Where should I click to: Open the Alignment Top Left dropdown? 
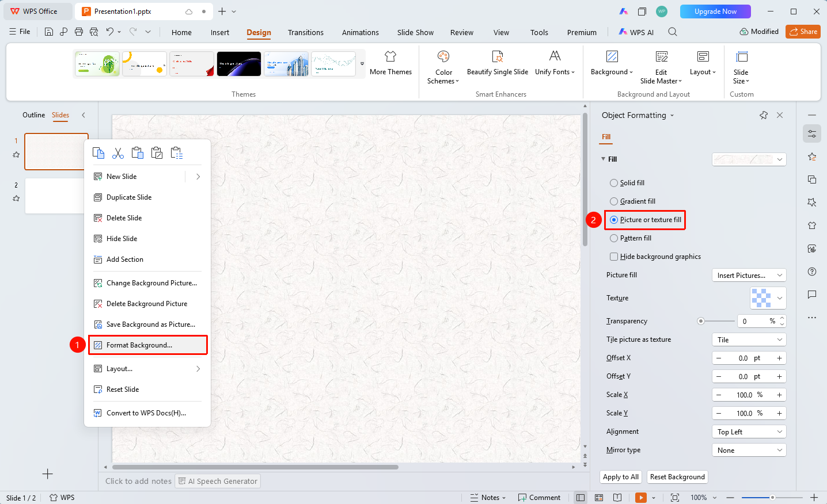[749, 432]
